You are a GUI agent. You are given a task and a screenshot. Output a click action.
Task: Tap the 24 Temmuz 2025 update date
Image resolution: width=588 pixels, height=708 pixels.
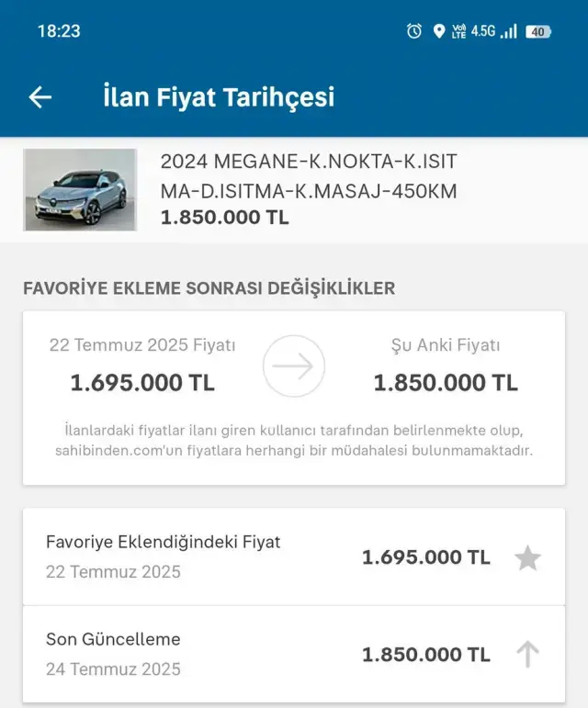(113, 669)
